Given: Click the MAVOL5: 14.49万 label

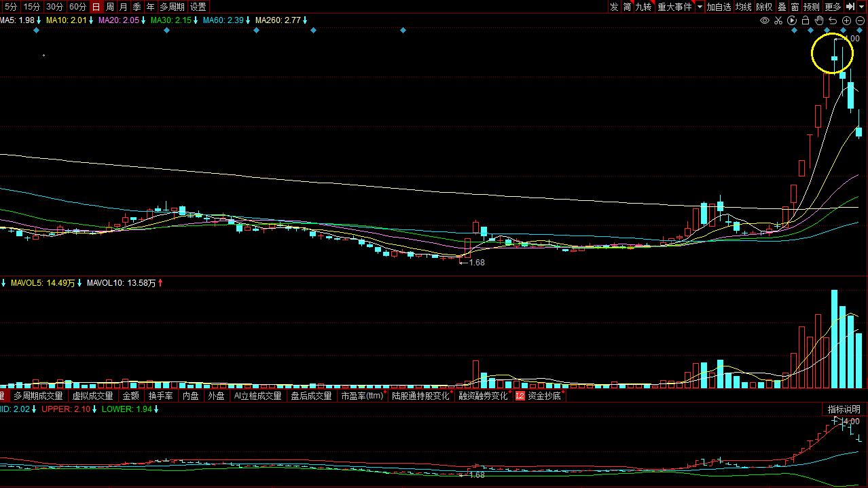Looking at the screenshot, I should (x=42, y=282).
